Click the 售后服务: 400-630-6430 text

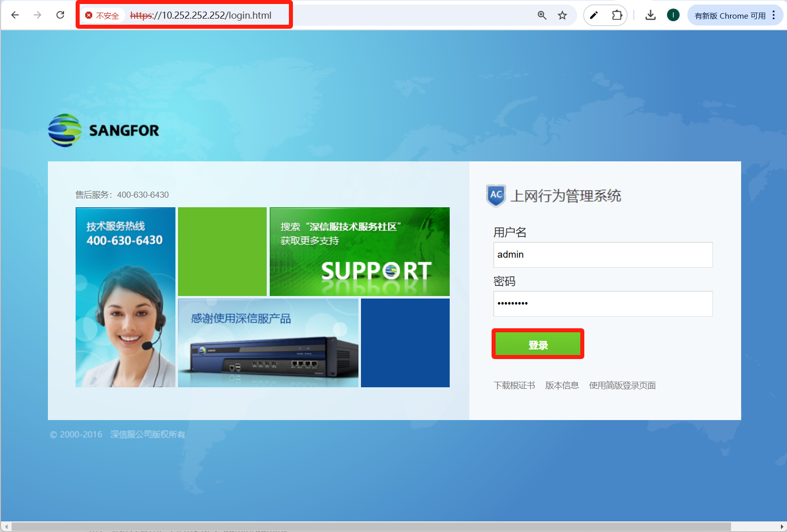pyautogui.click(x=122, y=195)
